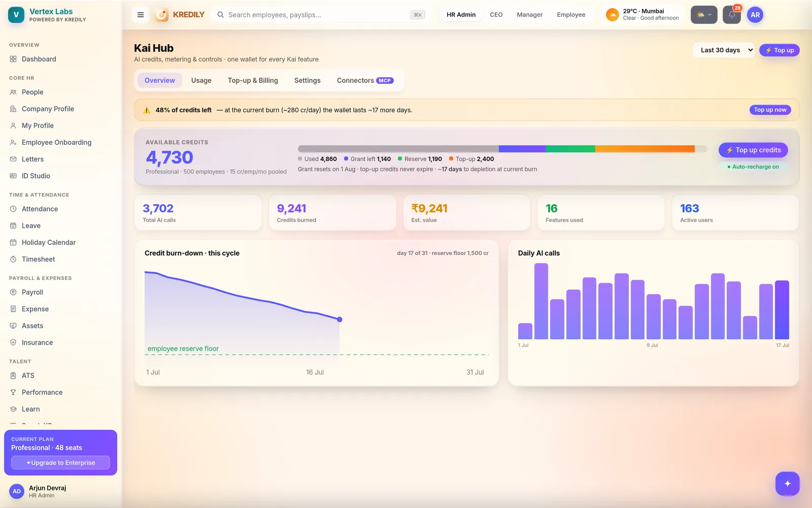This screenshot has height=508, width=812.
Task: Click Top up now in banner
Action: [x=770, y=110]
